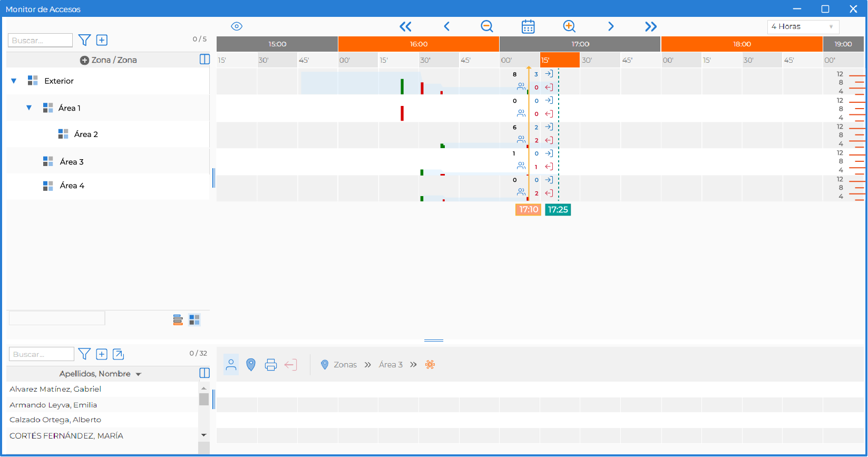Select the 18:00 hour header
Image resolution: width=868 pixels, height=457 pixels.
742,44
